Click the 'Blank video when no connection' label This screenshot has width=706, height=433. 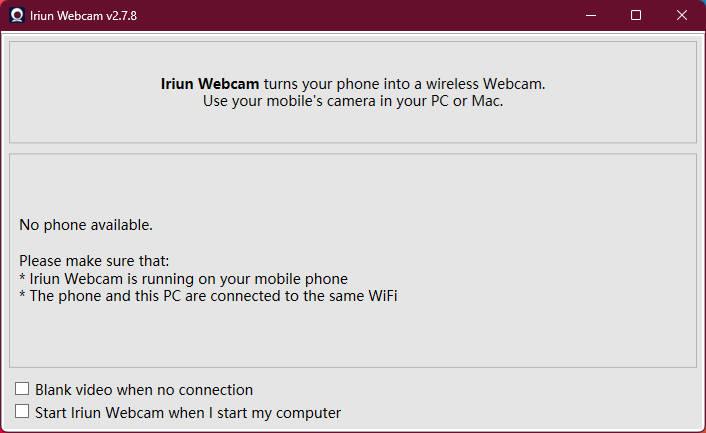(144, 390)
